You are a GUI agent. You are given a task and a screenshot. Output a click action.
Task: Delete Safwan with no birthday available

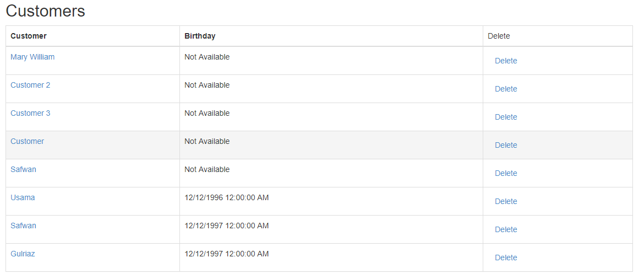click(x=506, y=173)
